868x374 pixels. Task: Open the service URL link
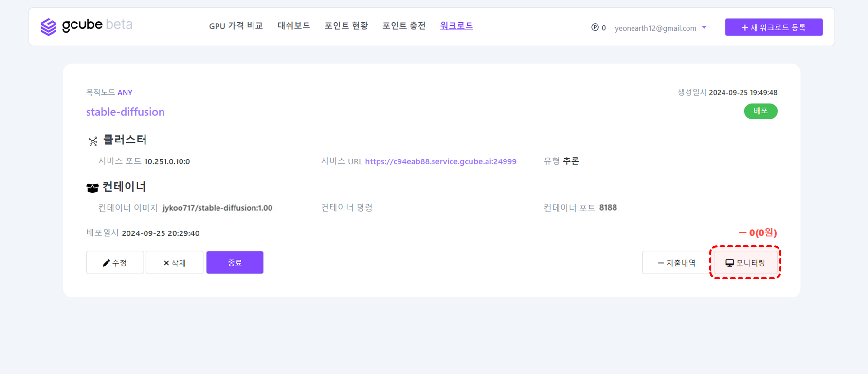click(441, 161)
